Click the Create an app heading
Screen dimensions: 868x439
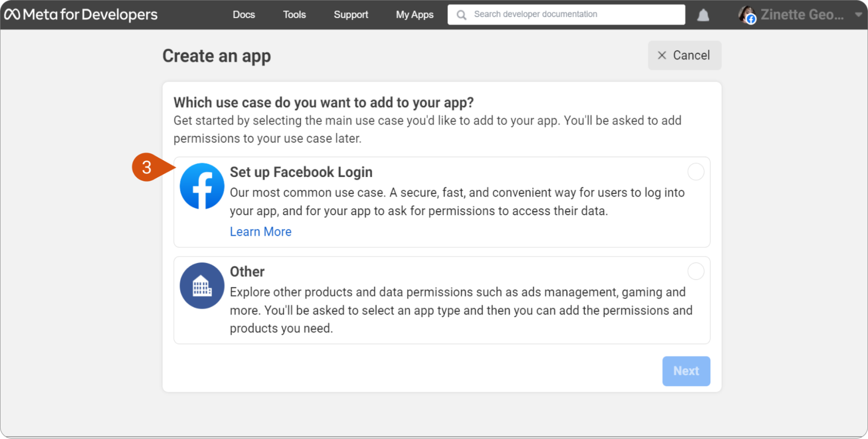point(216,56)
